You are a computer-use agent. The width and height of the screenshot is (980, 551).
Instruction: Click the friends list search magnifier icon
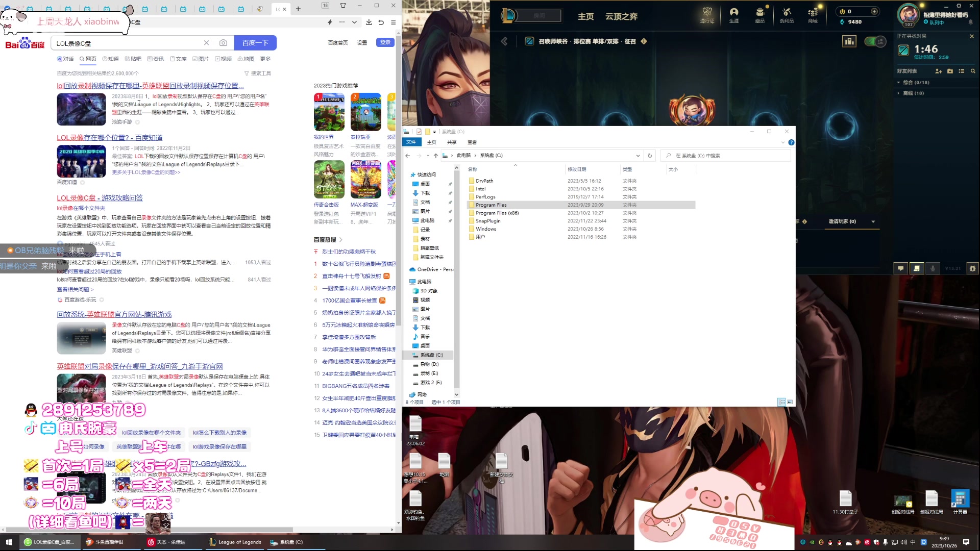coord(973,71)
